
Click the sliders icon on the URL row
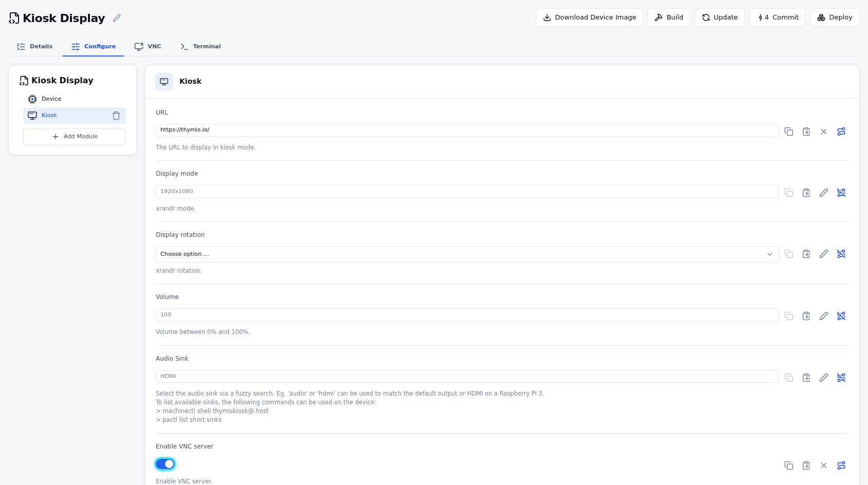(x=841, y=132)
